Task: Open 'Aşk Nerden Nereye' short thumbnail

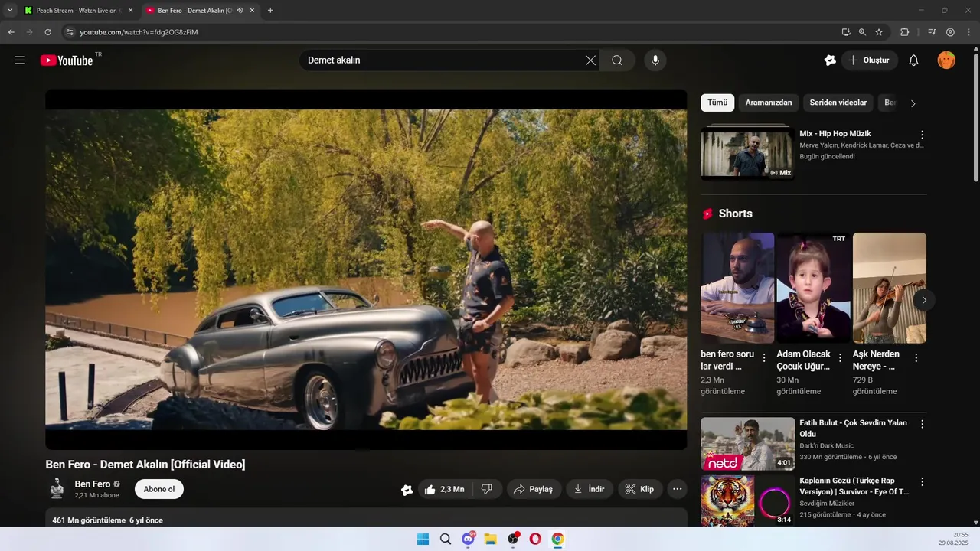Action: 890,288
